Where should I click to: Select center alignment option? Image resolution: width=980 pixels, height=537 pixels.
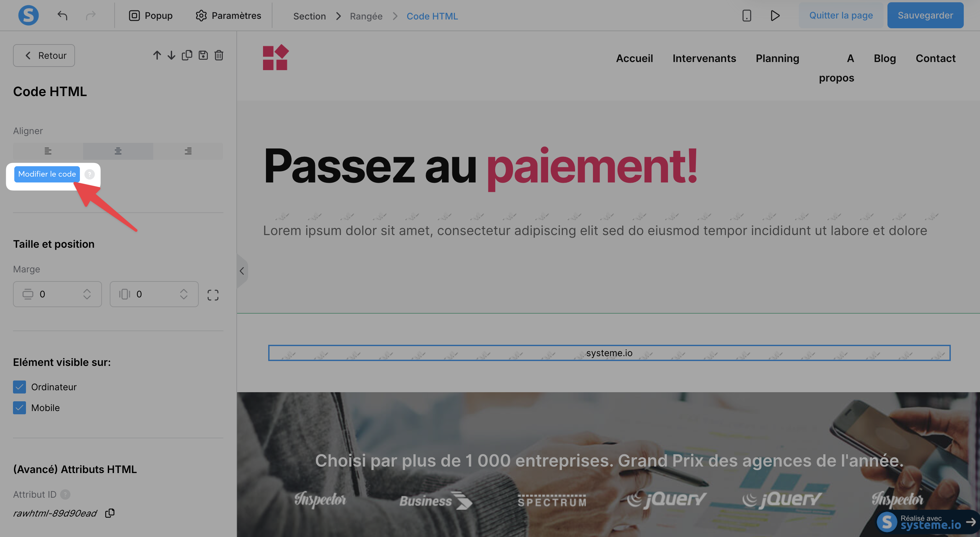click(118, 151)
